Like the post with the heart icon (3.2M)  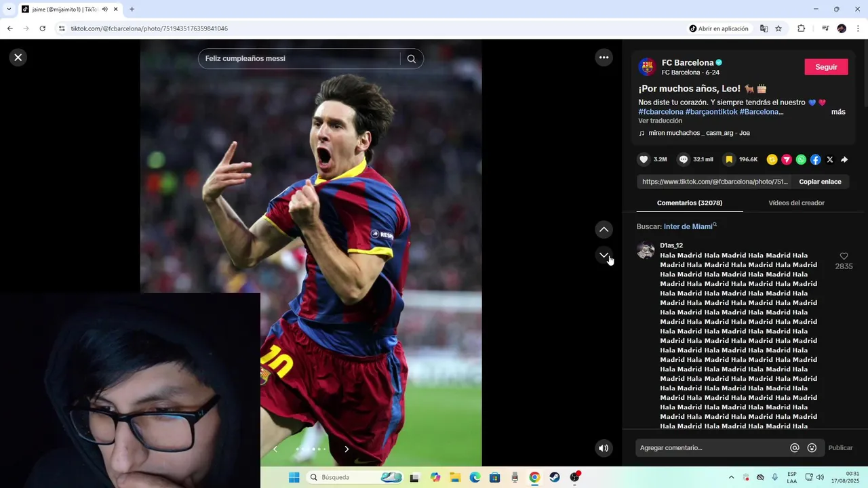pos(644,159)
